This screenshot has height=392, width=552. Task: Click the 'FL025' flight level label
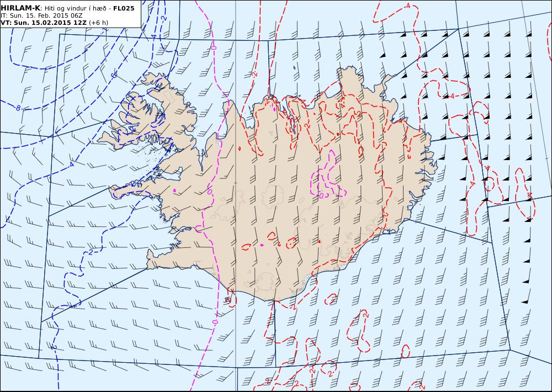pos(124,8)
